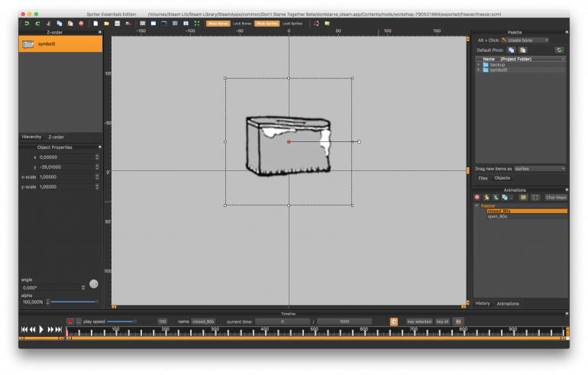Switch to the Objects tab
The width and height of the screenshot is (588, 375).
502,178
